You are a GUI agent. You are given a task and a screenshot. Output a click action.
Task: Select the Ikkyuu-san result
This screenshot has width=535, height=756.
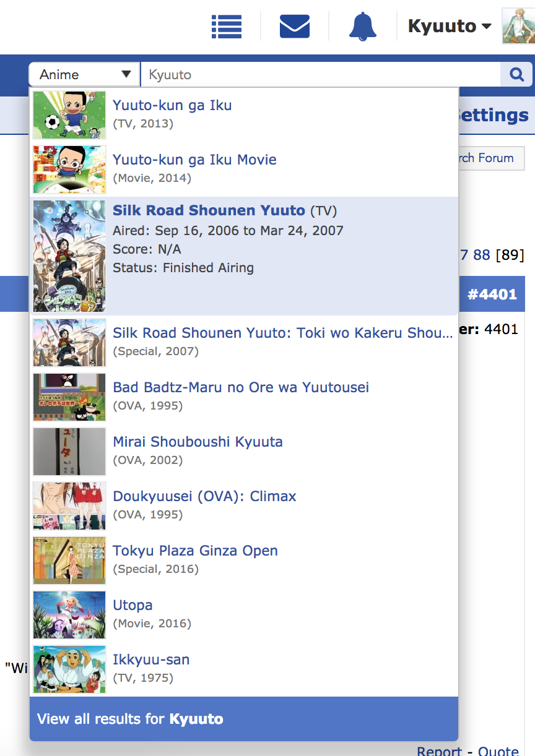tap(151, 659)
